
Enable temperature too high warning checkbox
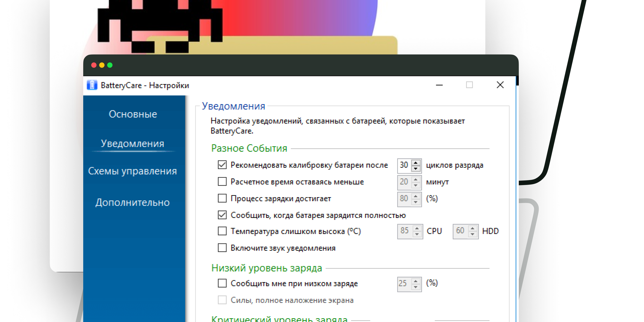(x=222, y=231)
